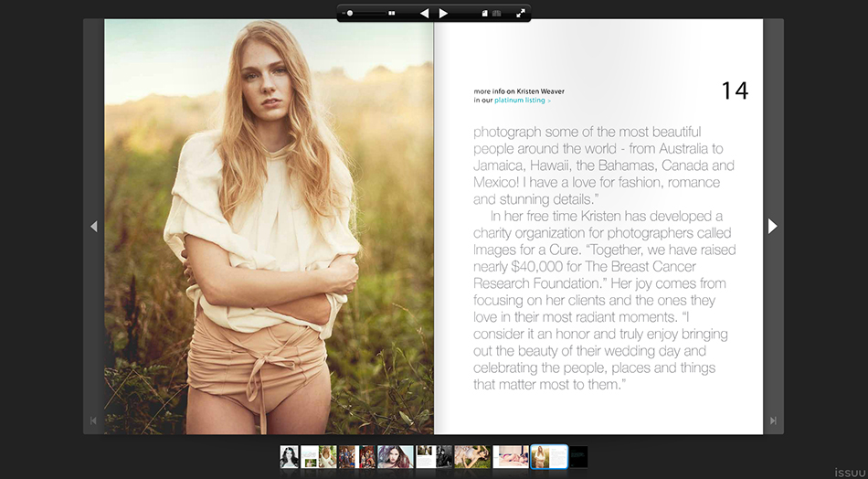
Task: Click the zoom-in icon next to the slider
Action: tap(392, 14)
